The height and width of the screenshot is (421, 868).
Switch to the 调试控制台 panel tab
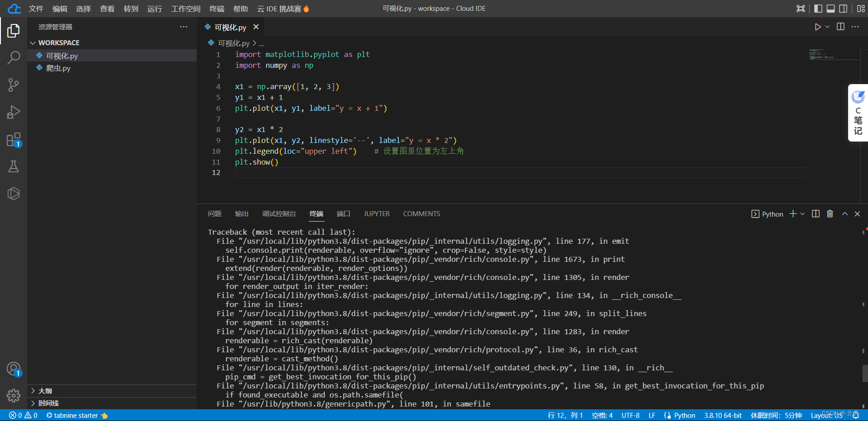(x=279, y=214)
